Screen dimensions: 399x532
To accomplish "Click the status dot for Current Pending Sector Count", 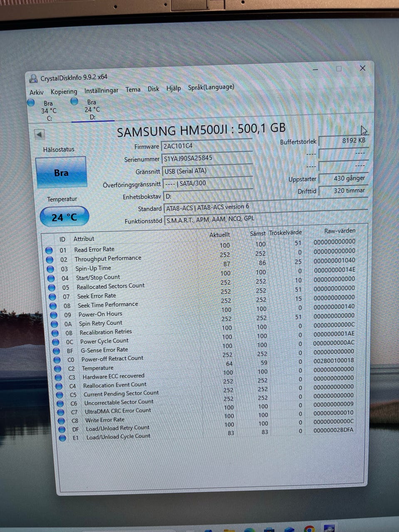I will point(60,395).
